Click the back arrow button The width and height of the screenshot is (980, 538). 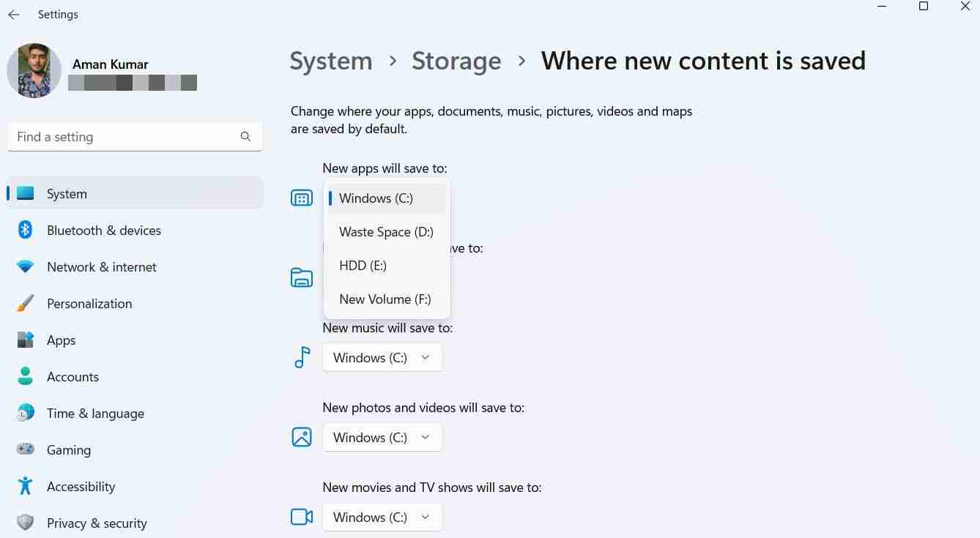(13, 14)
